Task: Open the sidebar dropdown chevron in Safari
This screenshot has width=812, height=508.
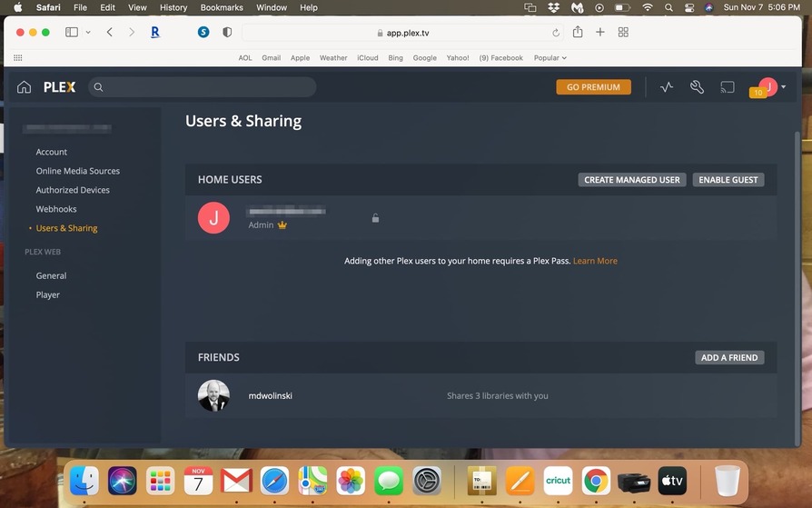Action: pyautogui.click(x=88, y=32)
